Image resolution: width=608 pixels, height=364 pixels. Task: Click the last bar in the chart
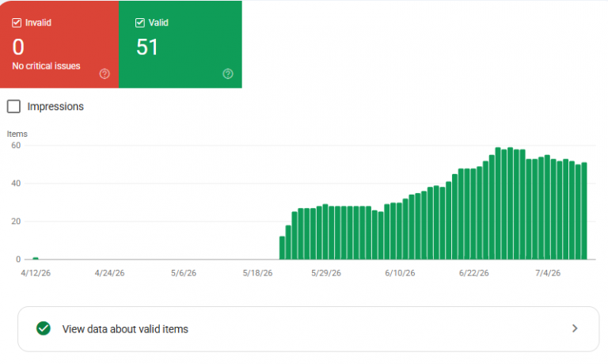tap(584, 210)
